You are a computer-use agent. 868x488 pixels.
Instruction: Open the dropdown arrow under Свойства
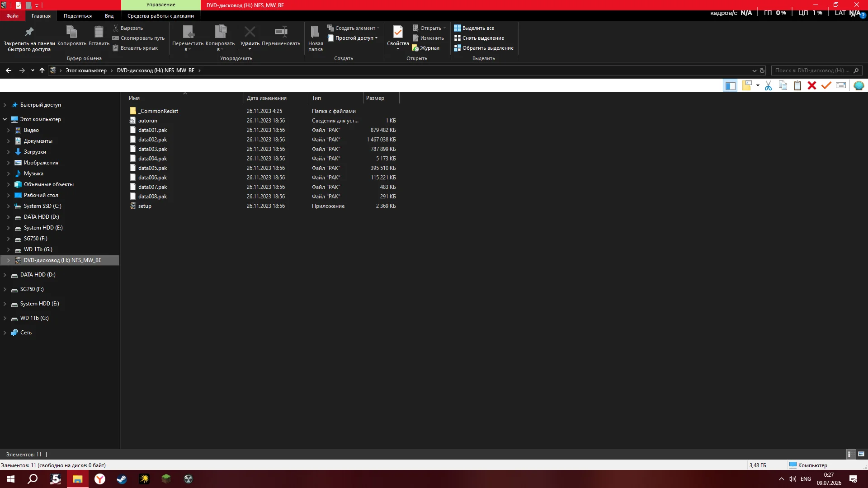tap(398, 50)
